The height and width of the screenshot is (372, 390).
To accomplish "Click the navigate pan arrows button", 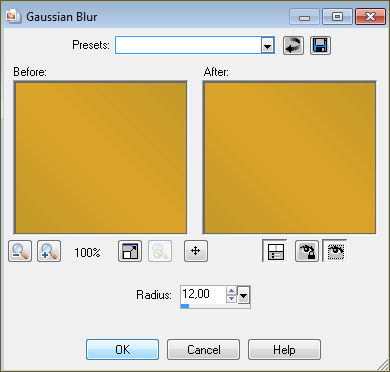I will tap(196, 251).
